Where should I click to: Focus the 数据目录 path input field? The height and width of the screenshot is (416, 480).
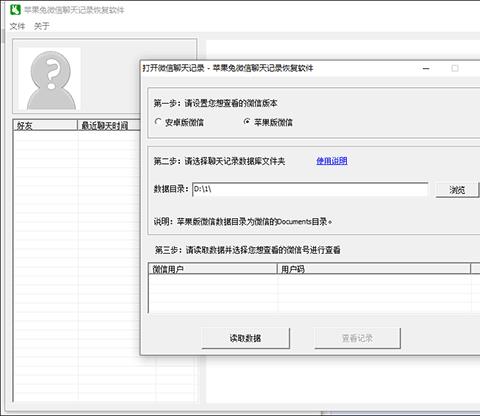310,189
